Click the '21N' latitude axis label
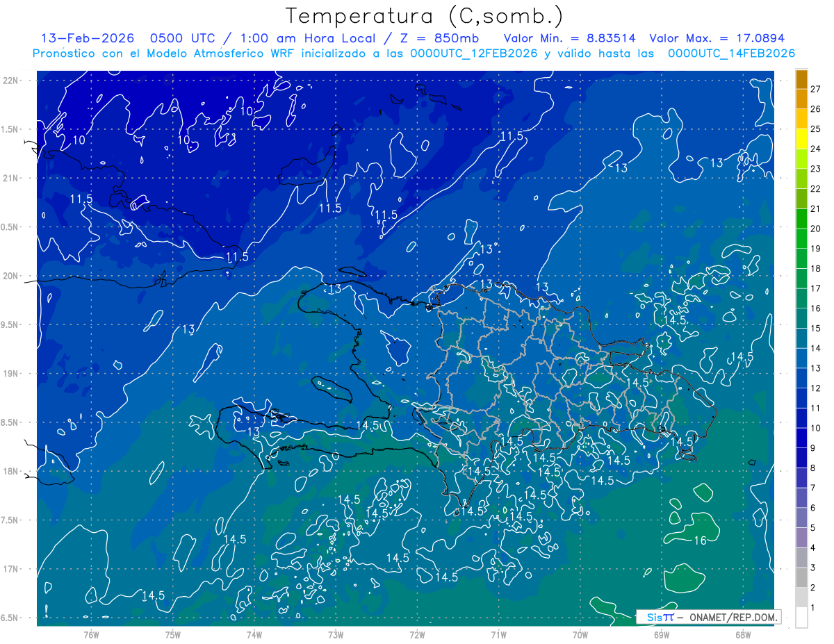The width and height of the screenshot is (834, 644). 10,178
